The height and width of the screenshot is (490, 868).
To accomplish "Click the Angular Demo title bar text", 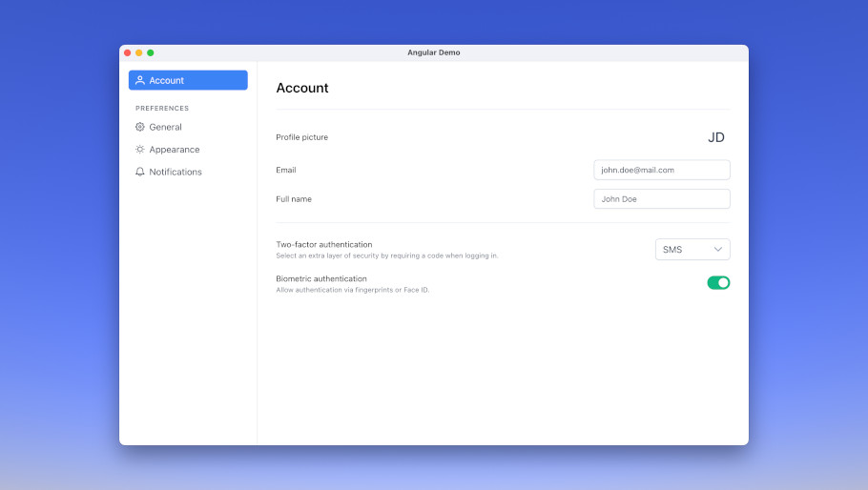I will (x=434, y=52).
